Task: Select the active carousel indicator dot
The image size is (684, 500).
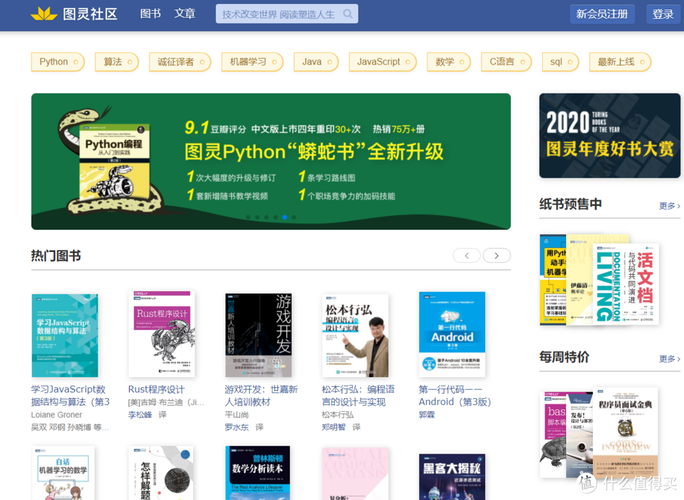Action: (x=284, y=217)
